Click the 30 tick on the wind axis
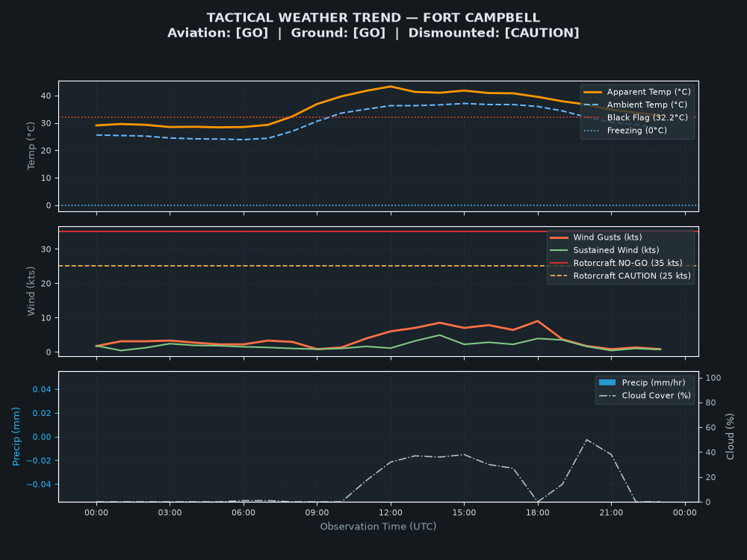This screenshot has width=747, height=560. pos(46,249)
